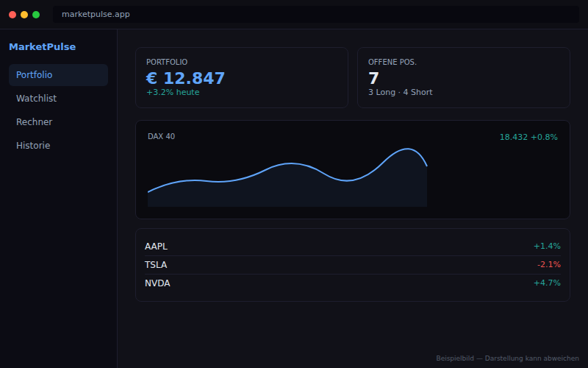Select the TSLA ticker row
This screenshot has height=368, width=588.
coord(353,265)
